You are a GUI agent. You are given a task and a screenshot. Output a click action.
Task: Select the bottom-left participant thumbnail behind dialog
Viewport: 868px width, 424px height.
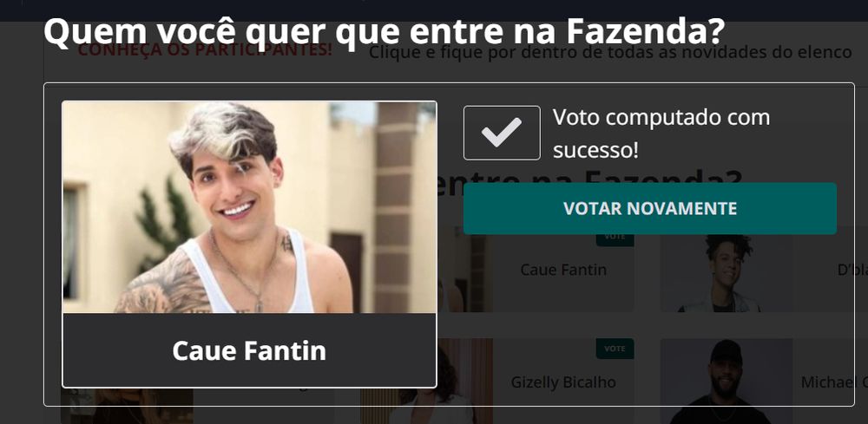coord(127,407)
